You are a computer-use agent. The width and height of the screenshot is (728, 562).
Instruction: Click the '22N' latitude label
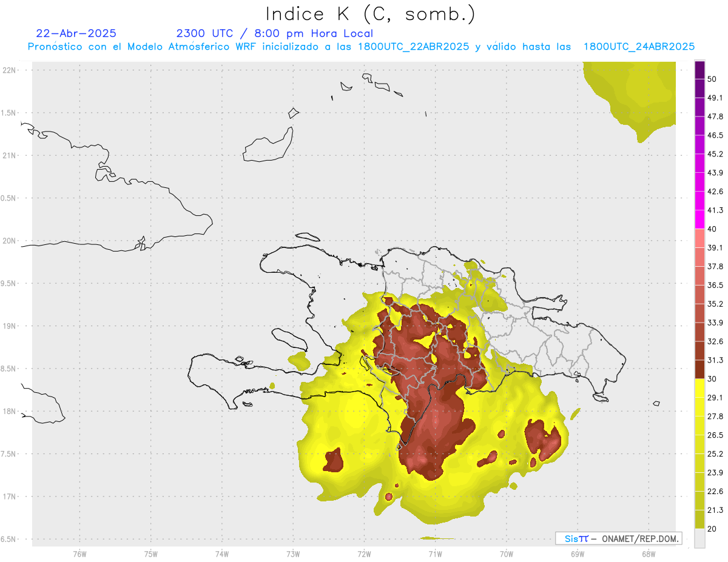10,70
